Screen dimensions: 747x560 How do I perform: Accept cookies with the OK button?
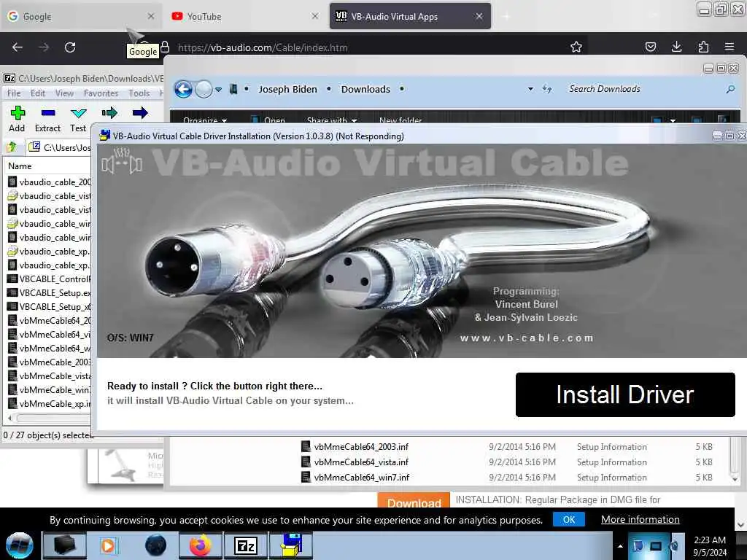[569, 519]
